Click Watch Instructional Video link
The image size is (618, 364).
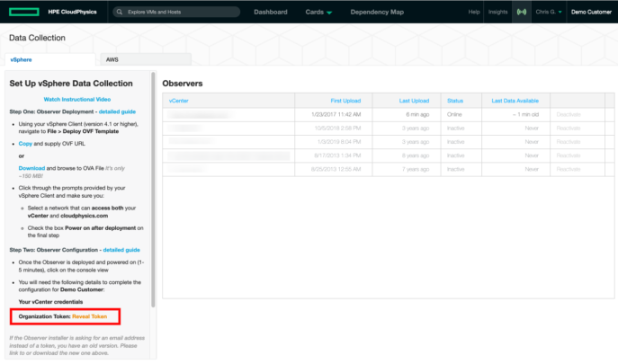[x=77, y=99]
